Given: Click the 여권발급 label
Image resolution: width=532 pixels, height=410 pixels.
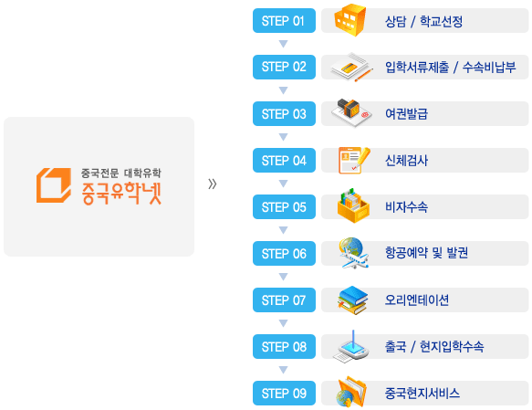Looking at the screenshot, I should [x=406, y=114].
